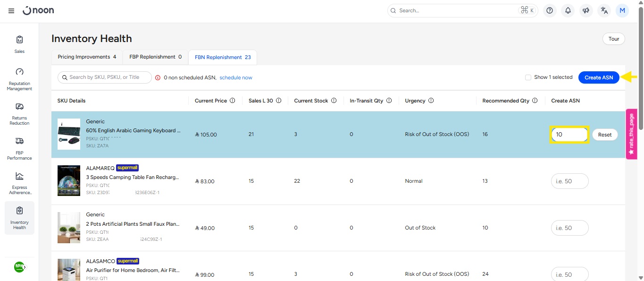Open the user profile avatar M
Image resolution: width=644 pixels, height=281 pixels.
[622, 10]
